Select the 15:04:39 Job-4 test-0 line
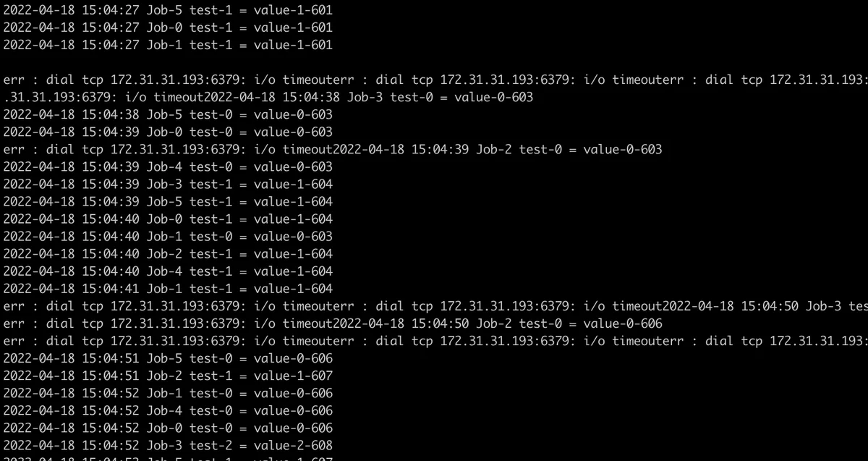868x461 pixels. (168, 166)
